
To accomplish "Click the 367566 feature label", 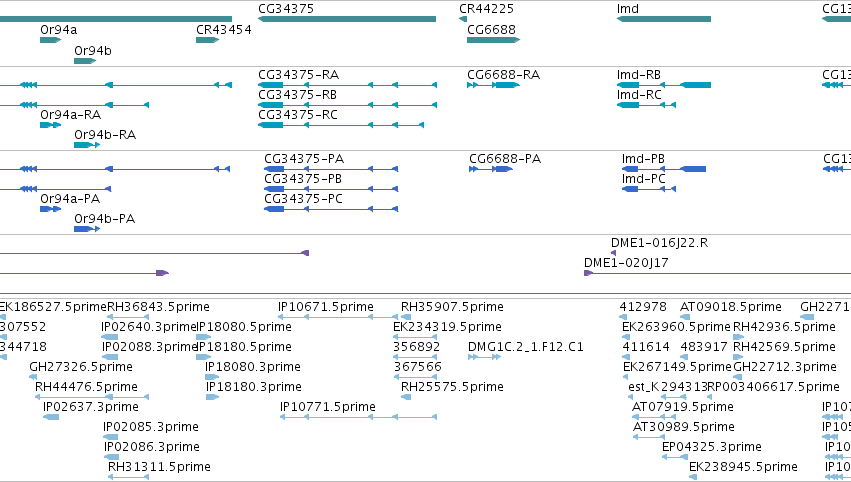I will [418, 367].
